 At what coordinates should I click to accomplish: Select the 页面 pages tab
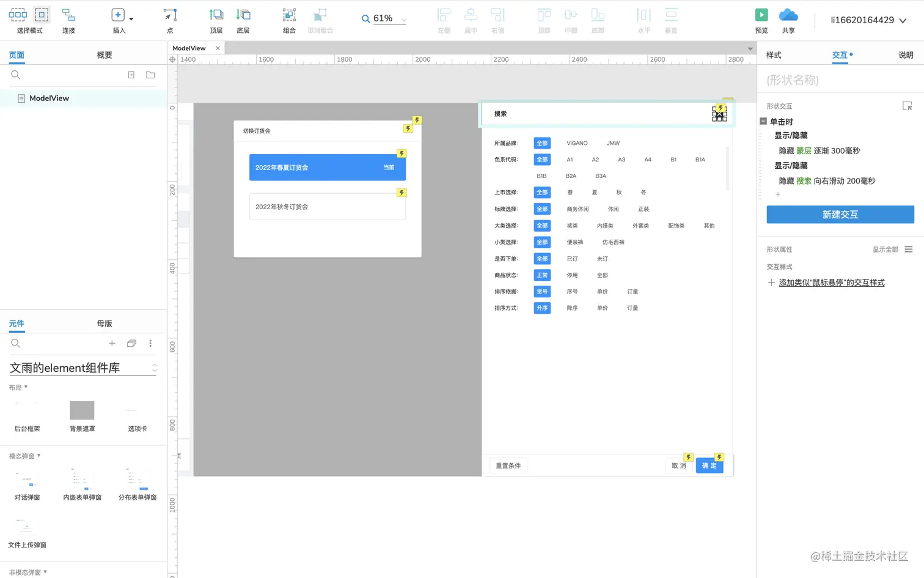click(16, 55)
